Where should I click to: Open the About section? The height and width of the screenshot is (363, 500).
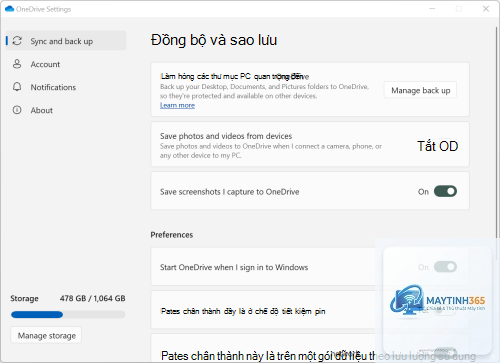[66, 110]
